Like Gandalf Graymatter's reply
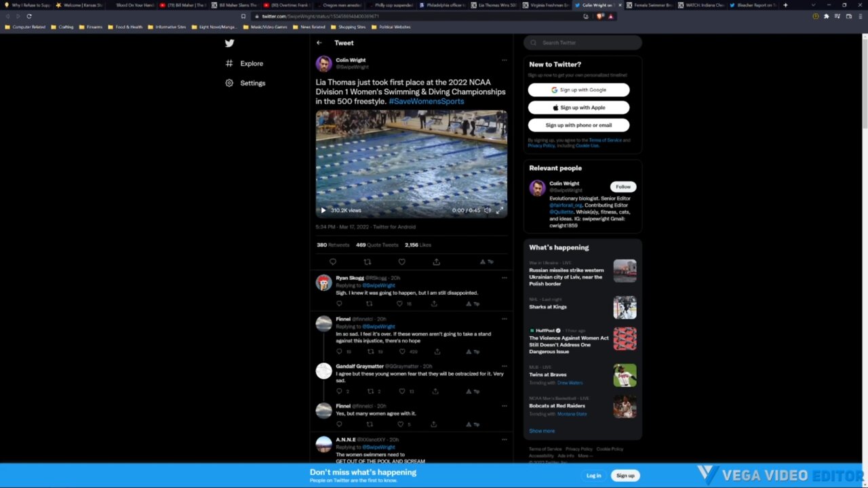The width and height of the screenshot is (868, 488). click(401, 391)
